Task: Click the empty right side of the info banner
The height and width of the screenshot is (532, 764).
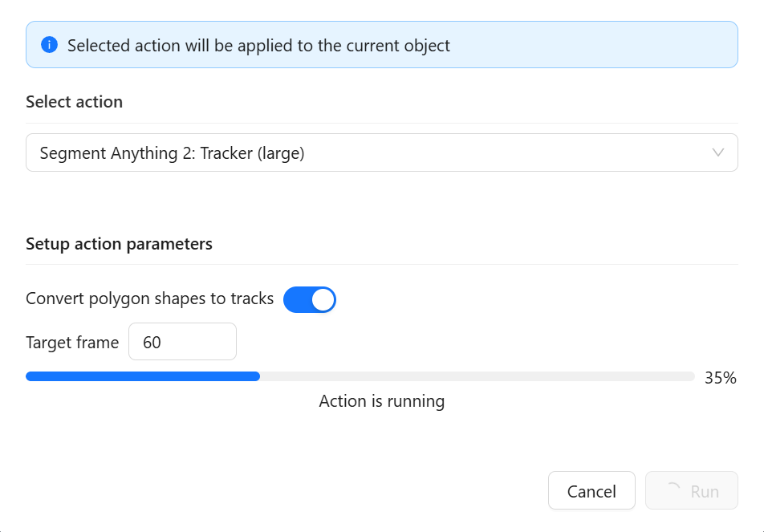Action: tap(595, 45)
